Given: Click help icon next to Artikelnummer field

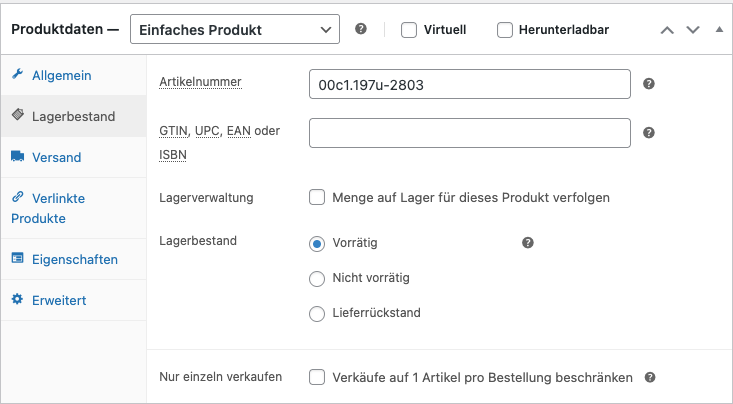Looking at the screenshot, I should point(648,85).
